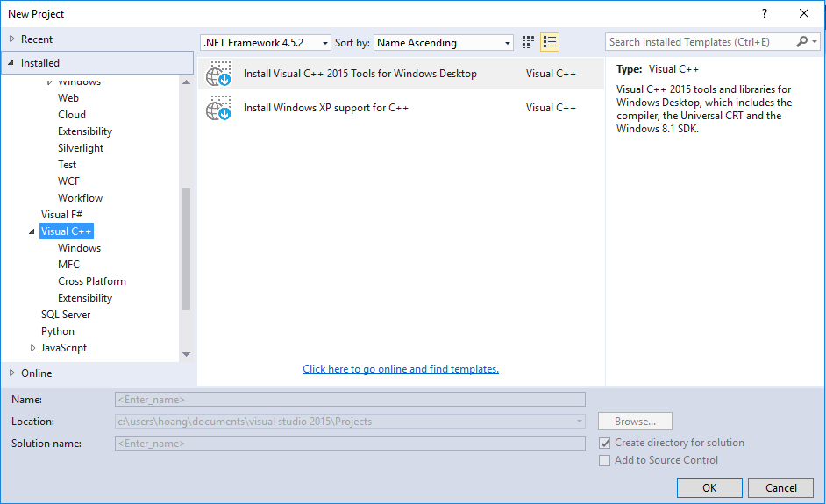
Task: Click the Search Installed Templates field
Action: point(701,41)
